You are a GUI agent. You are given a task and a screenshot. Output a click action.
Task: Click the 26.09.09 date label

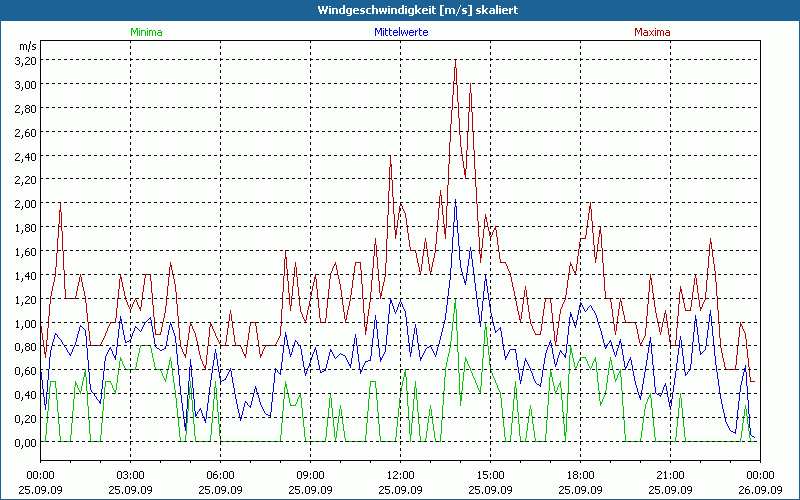pos(760,490)
